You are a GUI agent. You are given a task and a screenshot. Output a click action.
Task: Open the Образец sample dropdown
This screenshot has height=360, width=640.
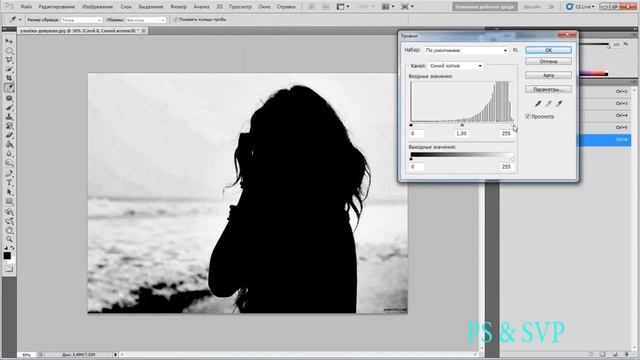(145, 20)
